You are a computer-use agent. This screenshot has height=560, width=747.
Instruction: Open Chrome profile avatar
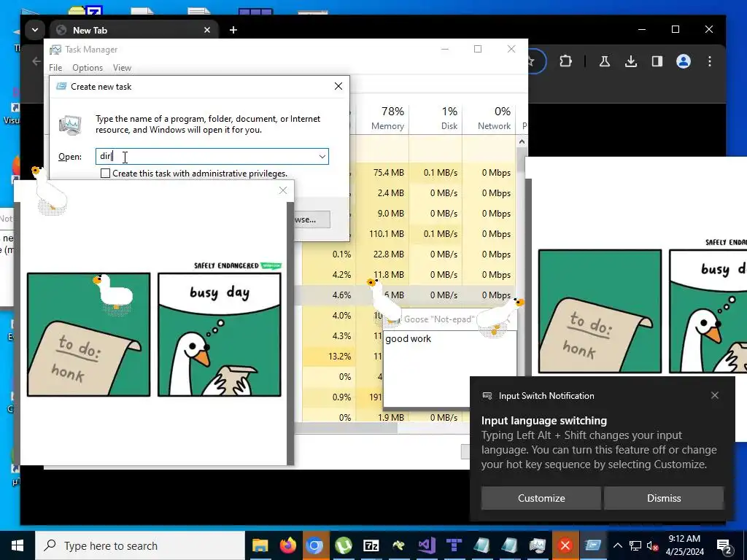click(683, 61)
